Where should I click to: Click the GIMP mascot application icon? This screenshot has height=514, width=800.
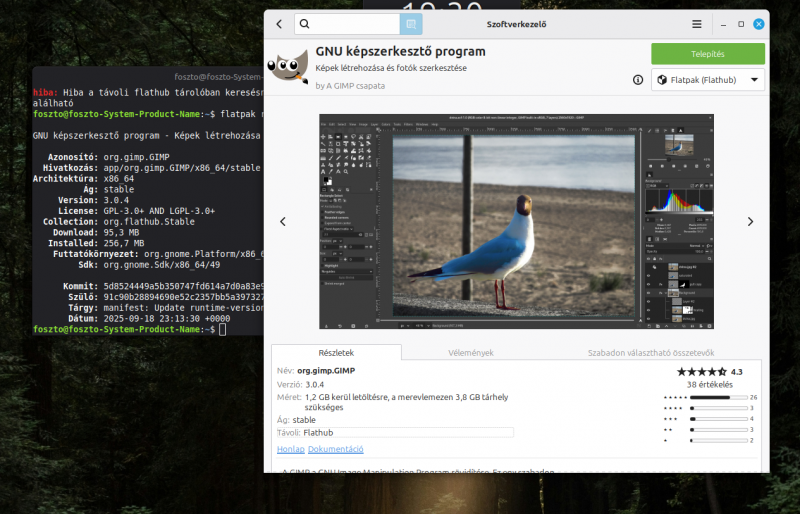point(288,66)
